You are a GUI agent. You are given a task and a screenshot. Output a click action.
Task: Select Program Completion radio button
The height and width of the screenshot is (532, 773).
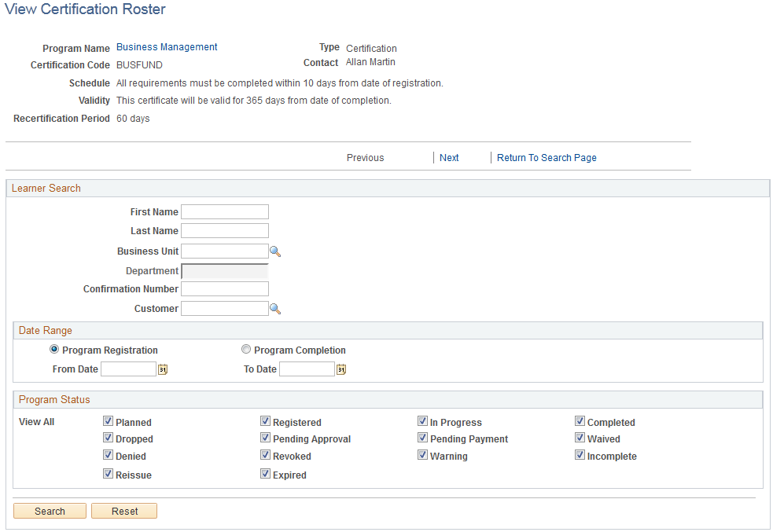click(x=246, y=349)
